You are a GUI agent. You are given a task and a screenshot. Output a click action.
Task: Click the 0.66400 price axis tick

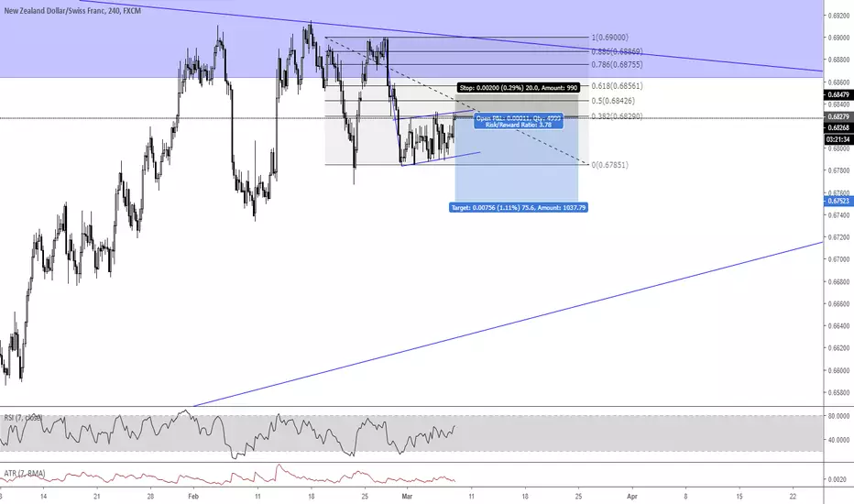[x=838, y=326]
